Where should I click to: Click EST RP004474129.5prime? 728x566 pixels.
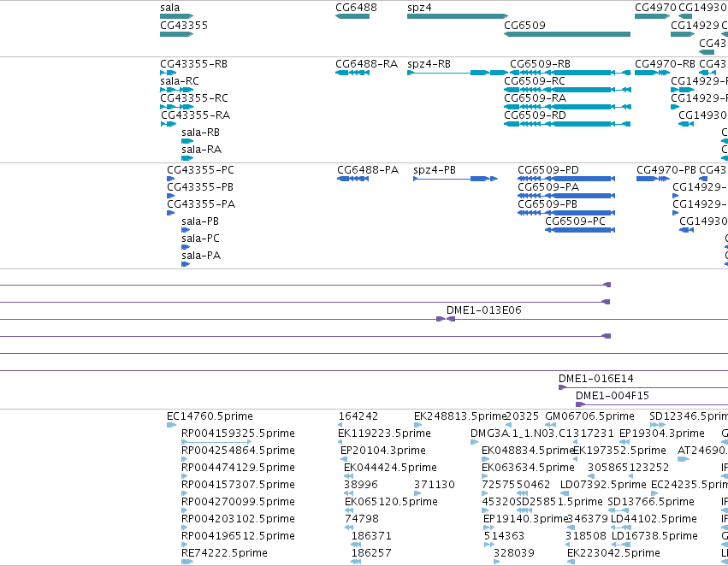click(184, 476)
